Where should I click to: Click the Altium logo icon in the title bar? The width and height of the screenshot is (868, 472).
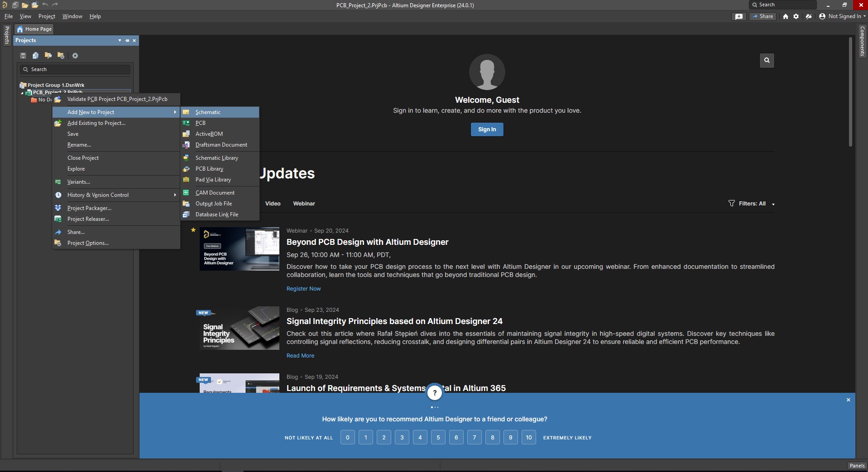[5, 5]
